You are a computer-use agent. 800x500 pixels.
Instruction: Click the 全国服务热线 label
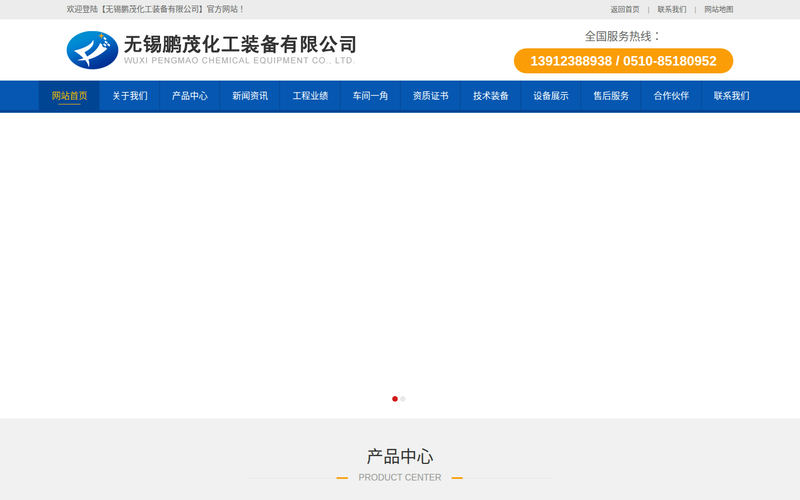[x=622, y=36]
